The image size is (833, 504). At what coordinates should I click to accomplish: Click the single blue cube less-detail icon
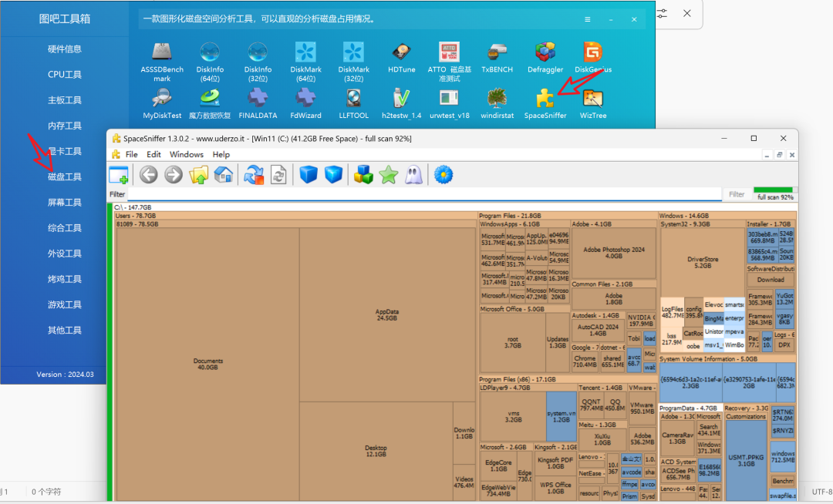[308, 174]
